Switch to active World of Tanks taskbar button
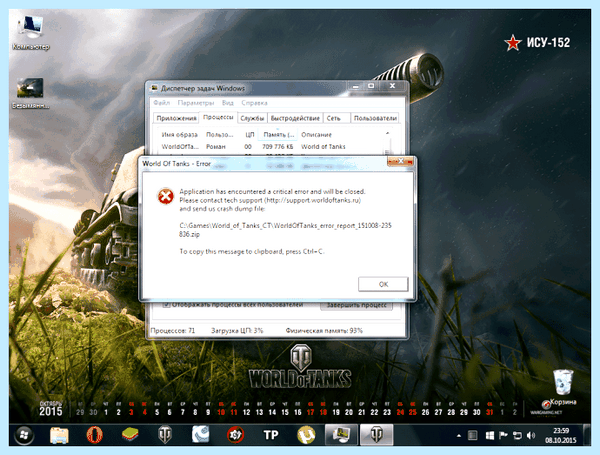Image resolution: width=600 pixels, height=455 pixels. 377,434
